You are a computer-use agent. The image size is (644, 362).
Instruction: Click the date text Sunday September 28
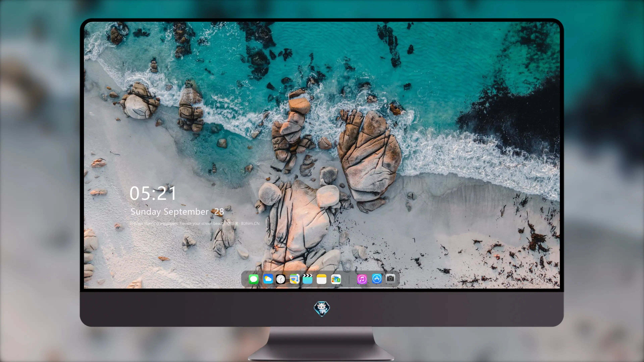coord(177,212)
